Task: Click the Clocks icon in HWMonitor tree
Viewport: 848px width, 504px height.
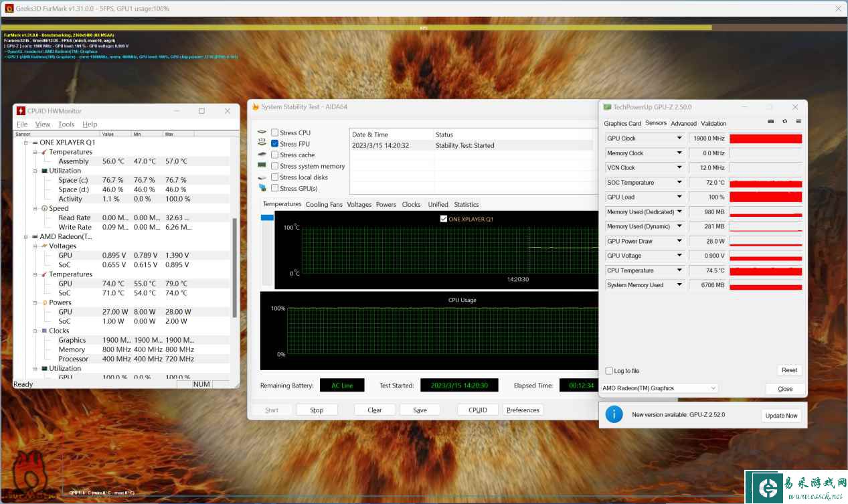Action: coord(44,331)
